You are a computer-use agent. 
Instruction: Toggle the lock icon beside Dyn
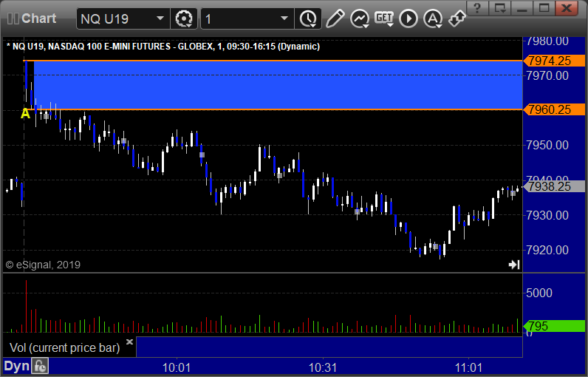point(40,366)
